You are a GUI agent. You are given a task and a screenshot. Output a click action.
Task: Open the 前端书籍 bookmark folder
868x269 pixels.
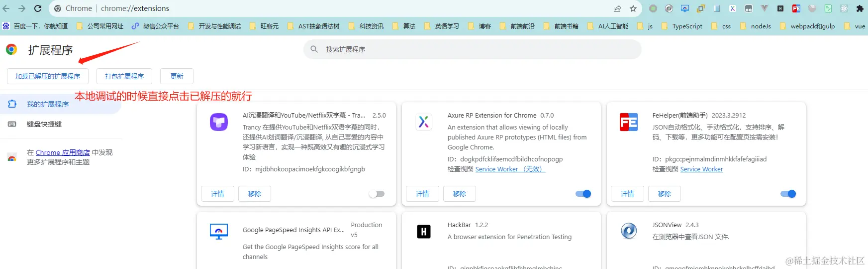pos(561,26)
